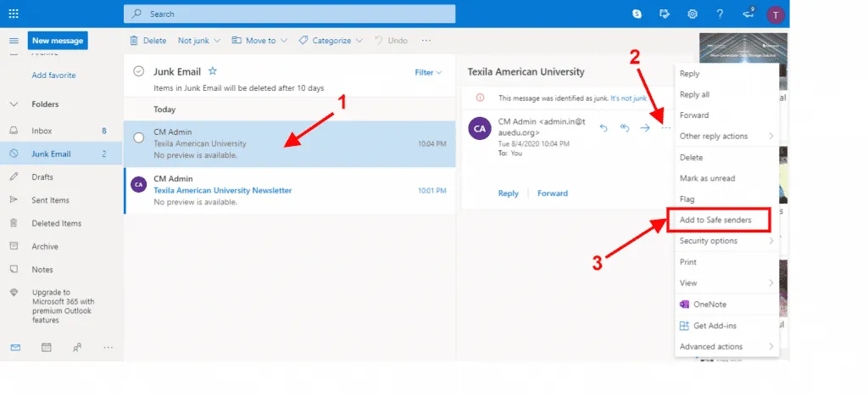Screen dimensions: 868x397
Task: Open the Inbox folder
Action: (x=61, y=131)
